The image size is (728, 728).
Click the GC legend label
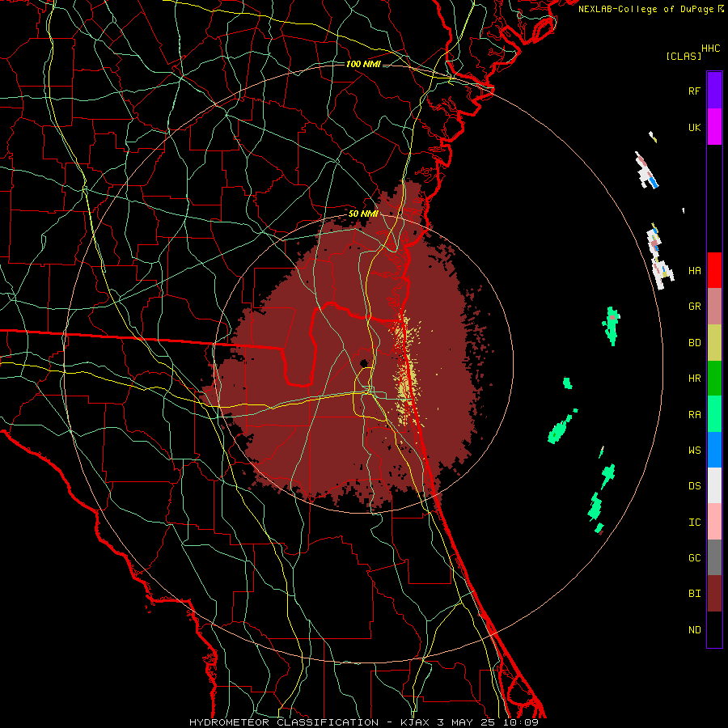[x=694, y=557]
